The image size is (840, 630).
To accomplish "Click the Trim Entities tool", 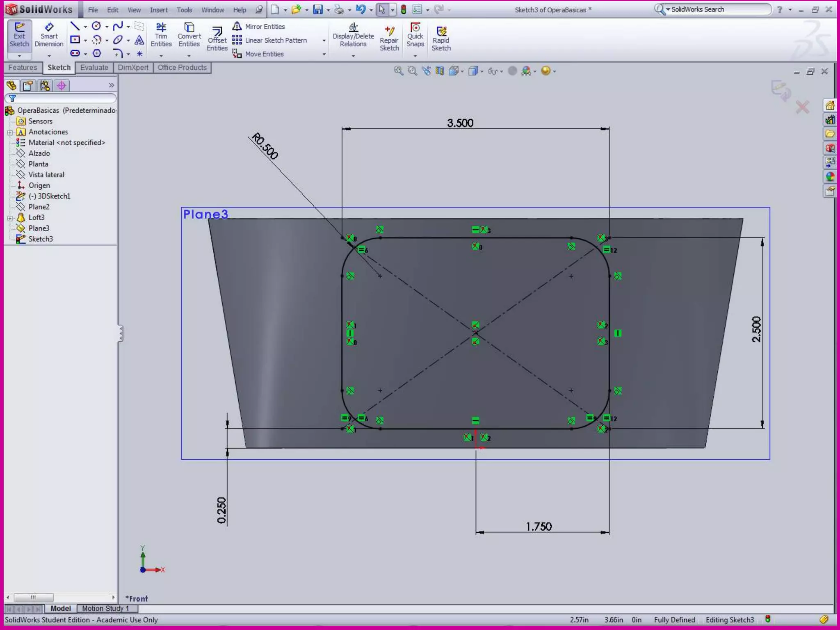I will pyautogui.click(x=161, y=36).
